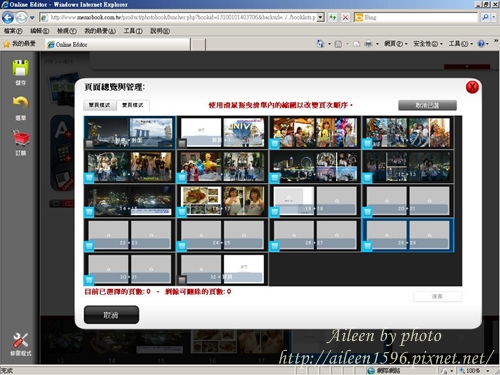Select the night skyline 14-15 spread thumbnail
This screenshot has height=375, width=500.
[x=130, y=201]
